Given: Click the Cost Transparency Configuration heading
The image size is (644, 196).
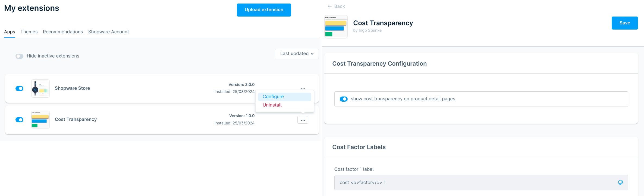Looking at the screenshot, I should coord(379,63).
